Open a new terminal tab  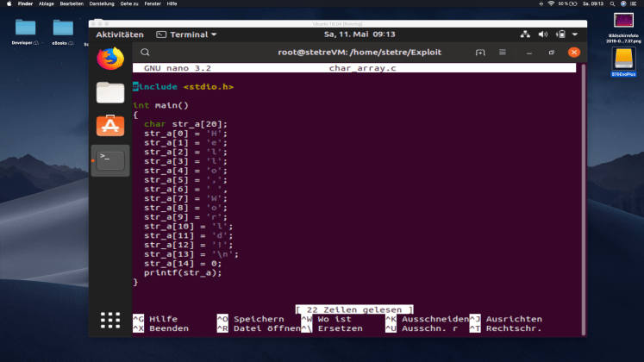click(480, 53)
